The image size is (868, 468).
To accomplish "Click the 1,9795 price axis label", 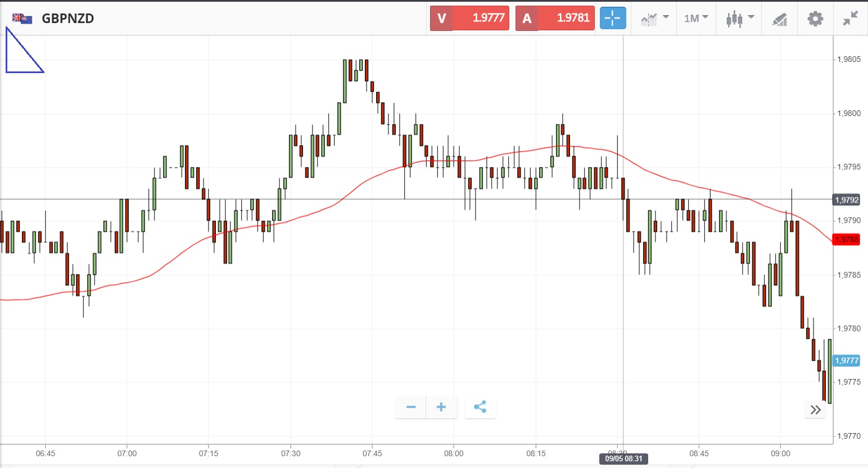I will 849,167.
